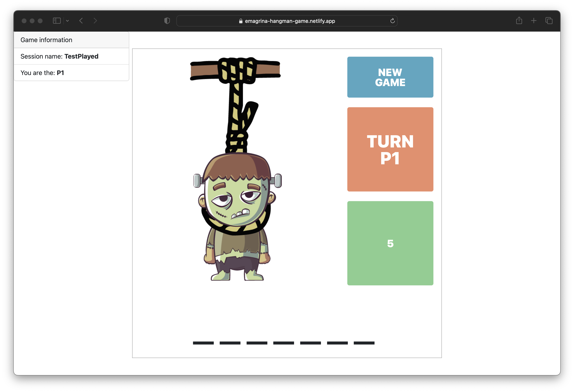Select the Game information header

pos(71,40)
